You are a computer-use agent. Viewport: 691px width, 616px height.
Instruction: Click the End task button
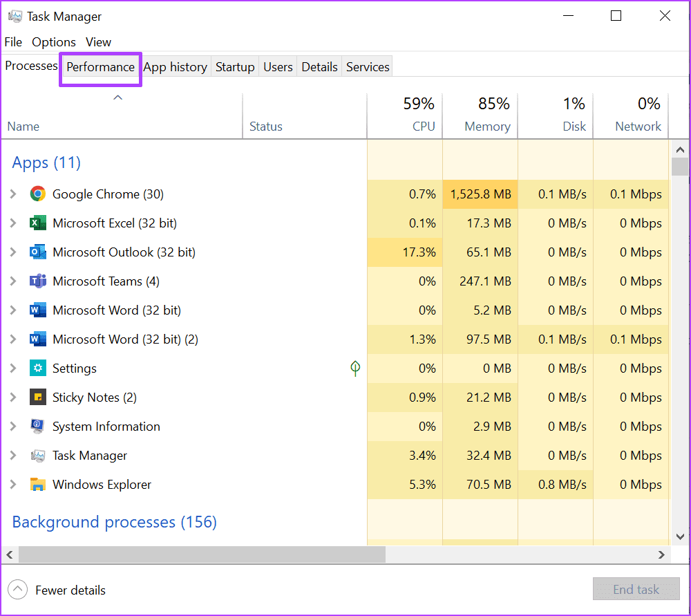coord(636,589)
